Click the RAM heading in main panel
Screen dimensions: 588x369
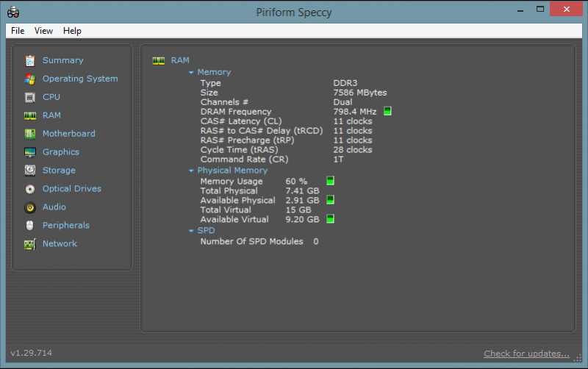[x=180, y=60]
